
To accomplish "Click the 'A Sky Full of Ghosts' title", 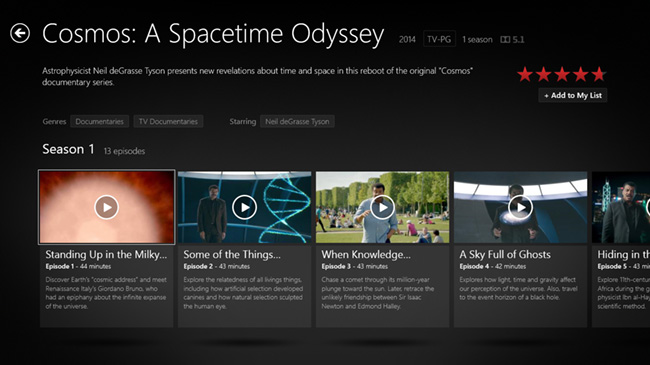I will pos(505,254).
